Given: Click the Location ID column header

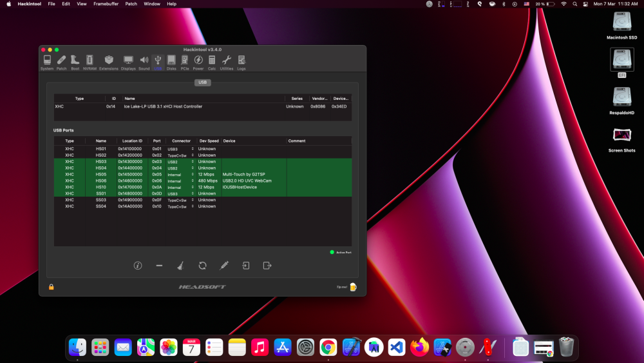Looking at the screenshot, I should [132, 141].
